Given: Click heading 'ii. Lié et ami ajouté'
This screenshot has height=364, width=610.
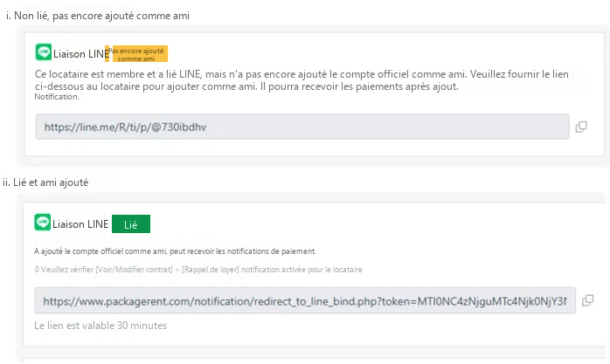Looking at the screenshot, I should (x=45, y=182).
